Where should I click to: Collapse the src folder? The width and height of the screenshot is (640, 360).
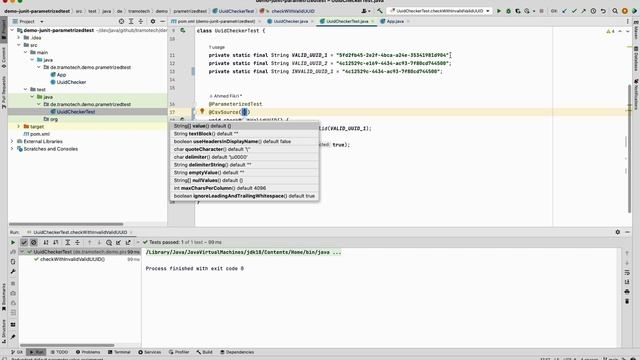pyautogui.click(x=19, y=45)
